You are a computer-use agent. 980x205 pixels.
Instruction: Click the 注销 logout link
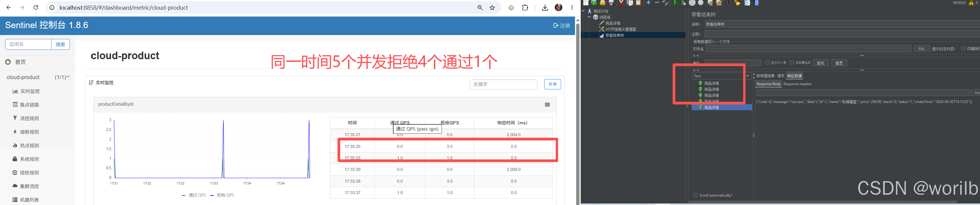coord(561,26)
